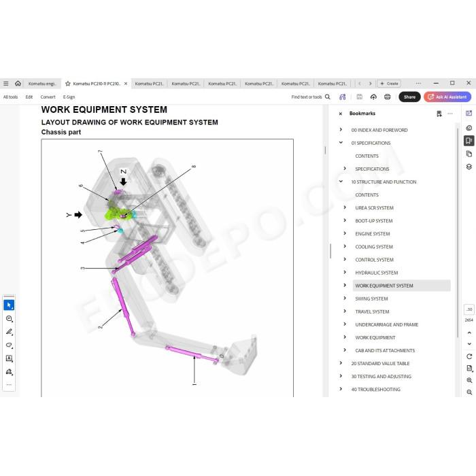Expand ENGINE SYSTEM bookmark
The width and height of the screenshot is (476, 476).
pyautogui.click(x=345, y=233)
